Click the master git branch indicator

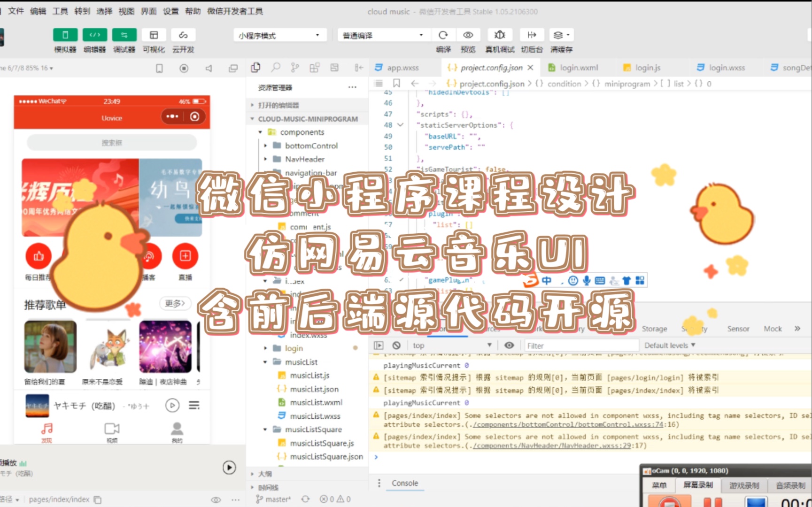pyautogui.click(x=274, y=499)
